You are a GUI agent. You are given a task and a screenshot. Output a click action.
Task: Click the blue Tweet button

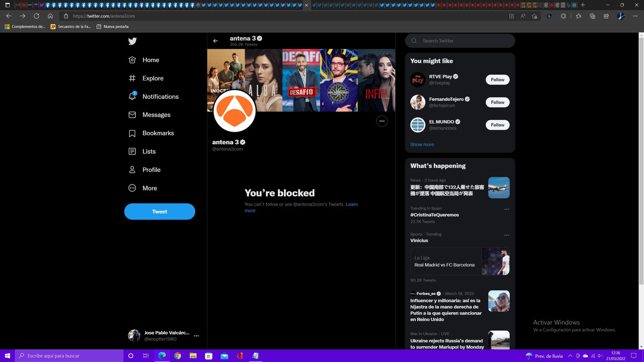coord(159,212)
